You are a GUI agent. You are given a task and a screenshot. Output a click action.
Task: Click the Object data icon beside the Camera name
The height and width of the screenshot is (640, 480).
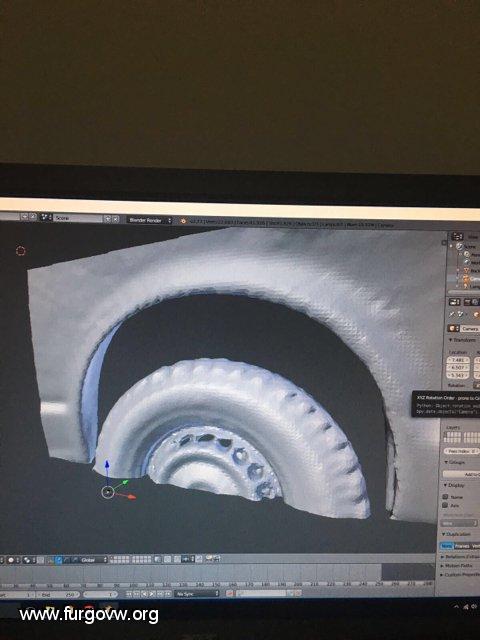click(x=452, y=328)
